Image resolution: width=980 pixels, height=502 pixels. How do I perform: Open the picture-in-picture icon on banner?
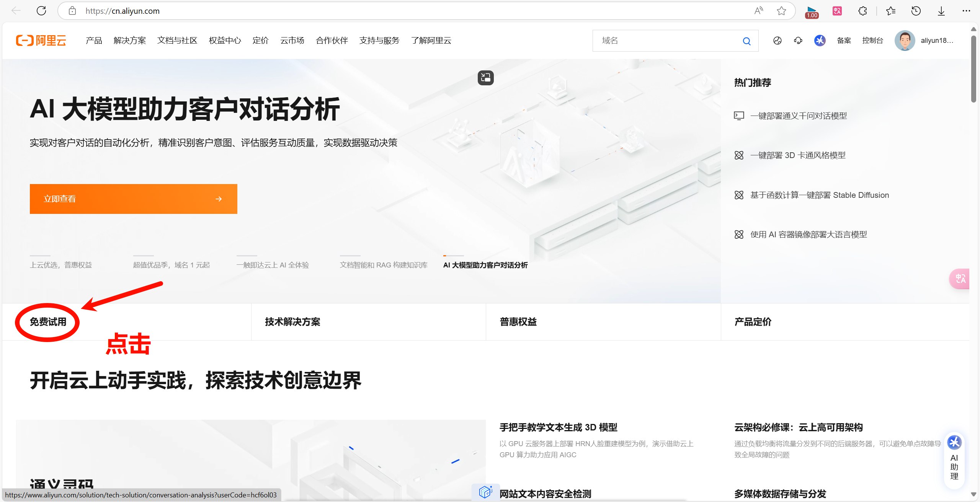485,78
